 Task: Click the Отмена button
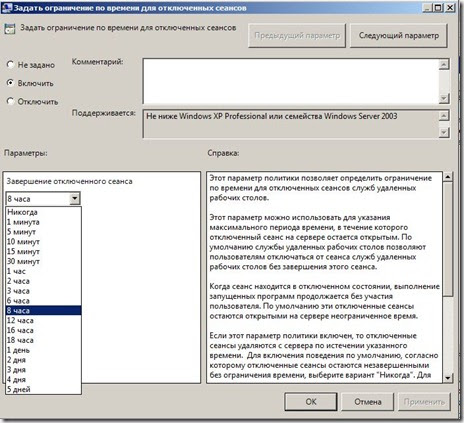click(x=368, y=402)
